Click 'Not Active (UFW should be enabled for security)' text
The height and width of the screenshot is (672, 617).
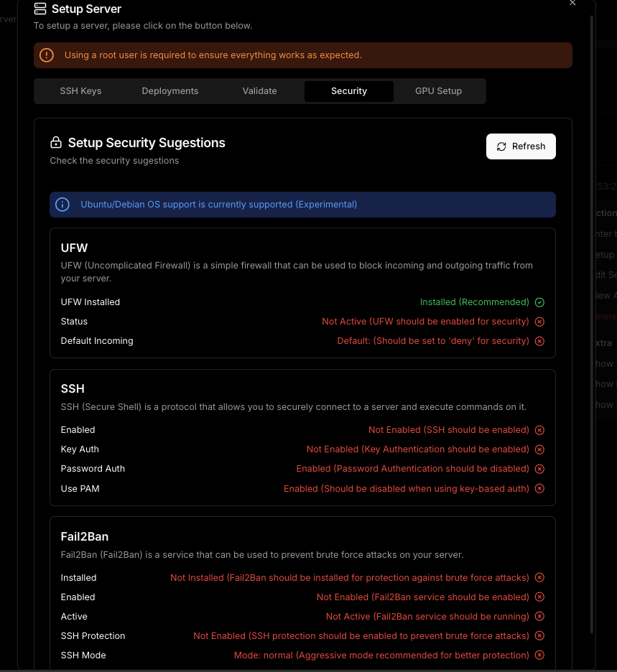coord(425,322)
